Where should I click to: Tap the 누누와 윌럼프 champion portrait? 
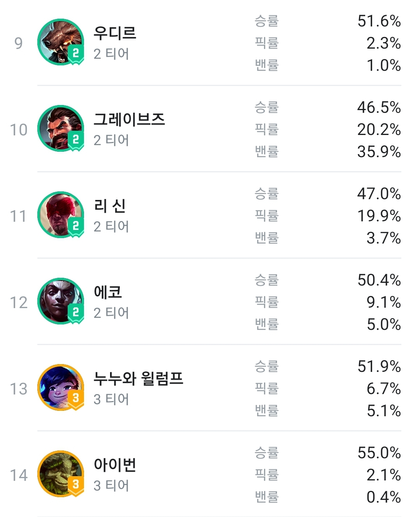61,387
